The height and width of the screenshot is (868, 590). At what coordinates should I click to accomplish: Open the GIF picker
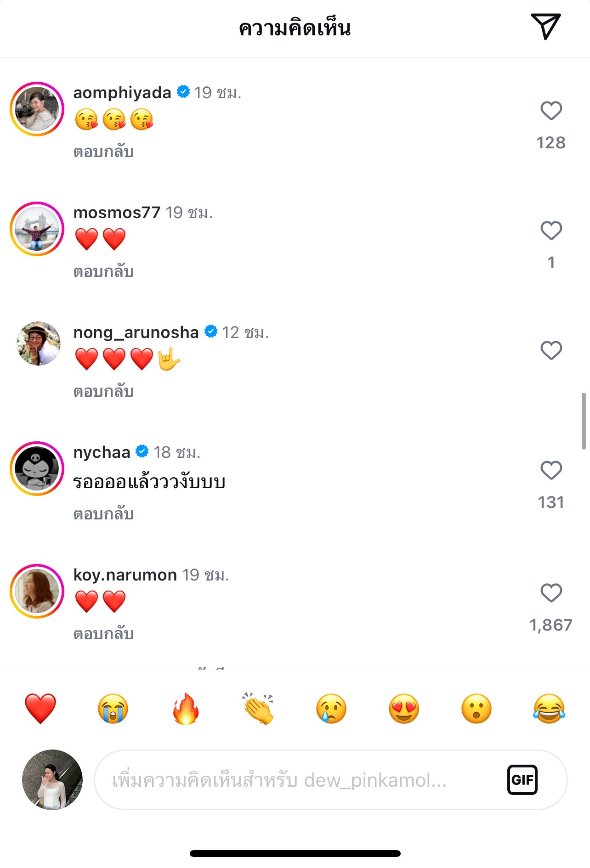(x=522, y=780)
